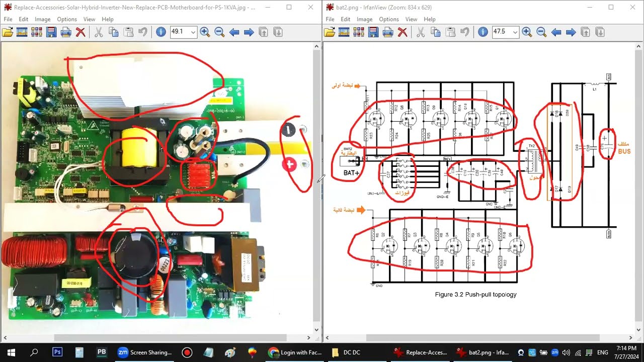
Task: Open Windows Start menu
Action: pos(11,352)
